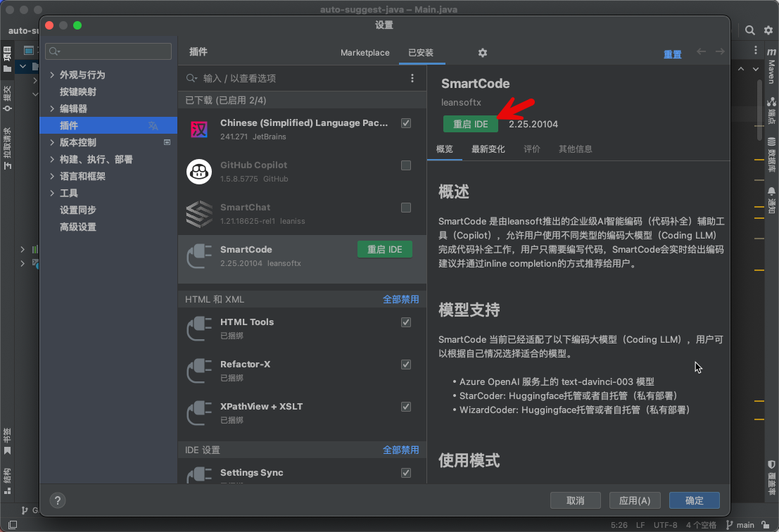Switch to the 已安装 tab

(x=421, y=53)
